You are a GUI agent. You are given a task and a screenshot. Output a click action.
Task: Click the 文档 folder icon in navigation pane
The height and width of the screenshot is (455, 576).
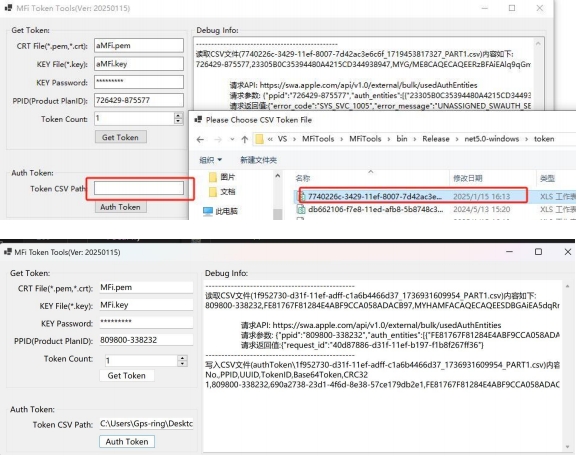click(213, 192)
